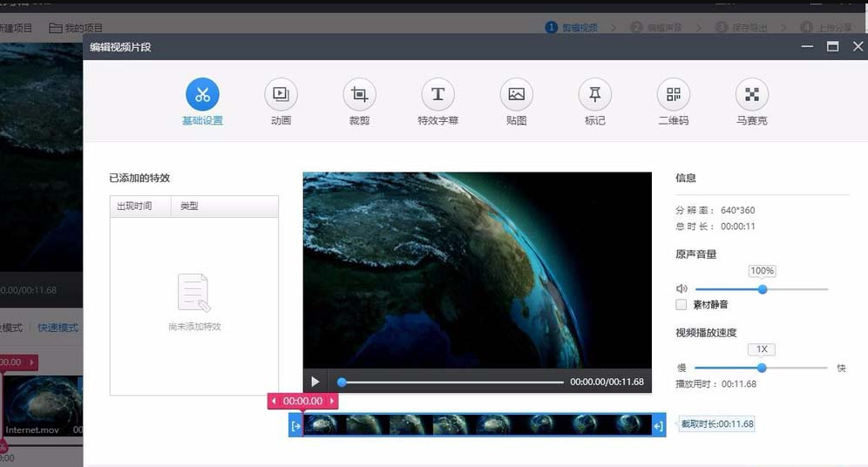Enable the 素材静音 mute checkbox
This screenshot has width=868, height=467.
pos(682,305)
